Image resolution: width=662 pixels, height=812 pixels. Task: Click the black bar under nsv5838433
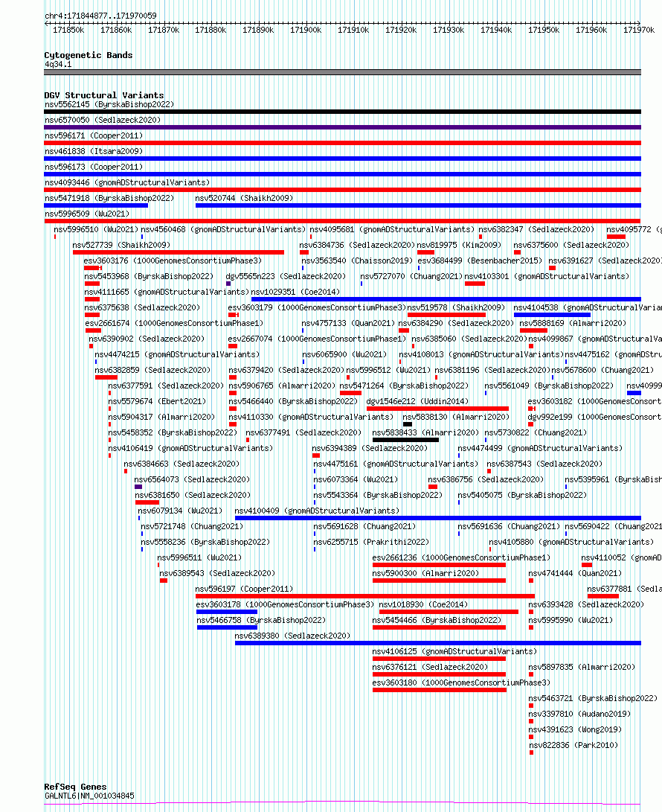[x=406, y=440]
